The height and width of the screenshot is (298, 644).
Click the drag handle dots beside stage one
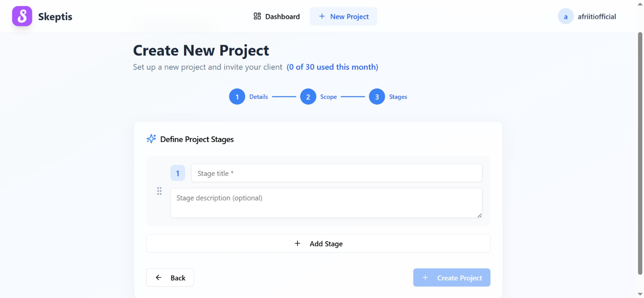(159, 191)
